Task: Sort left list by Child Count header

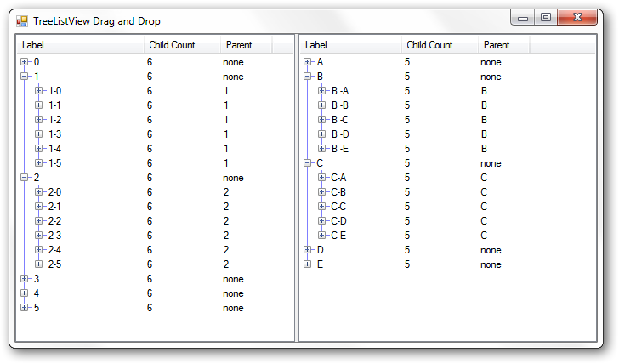Action: coord(182,45)
